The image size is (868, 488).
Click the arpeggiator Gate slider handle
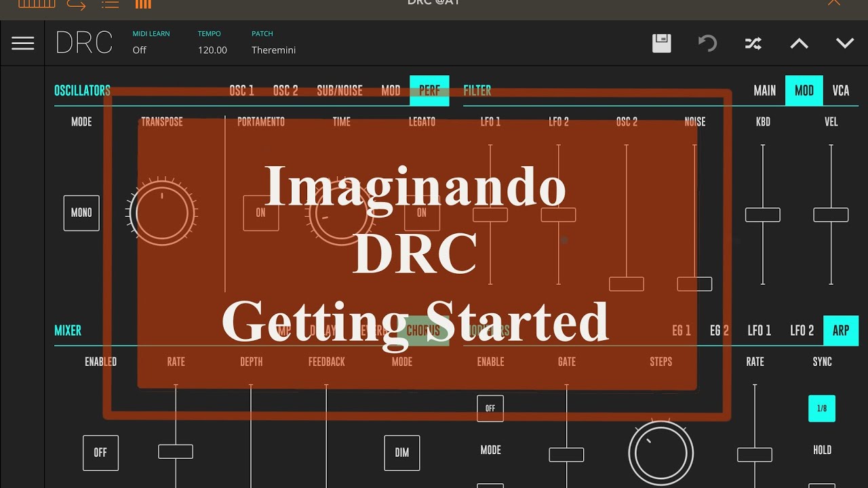[566, 455]
